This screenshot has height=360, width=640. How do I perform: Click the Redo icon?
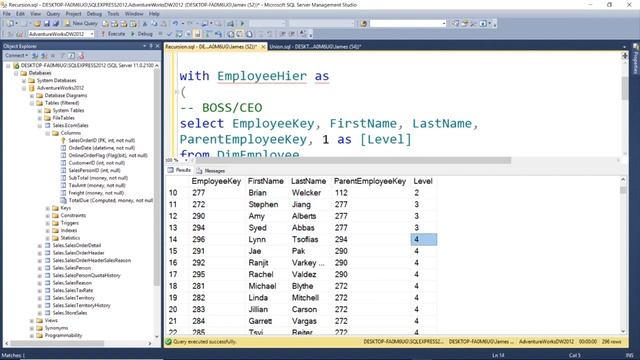click(x=190, y=24)
